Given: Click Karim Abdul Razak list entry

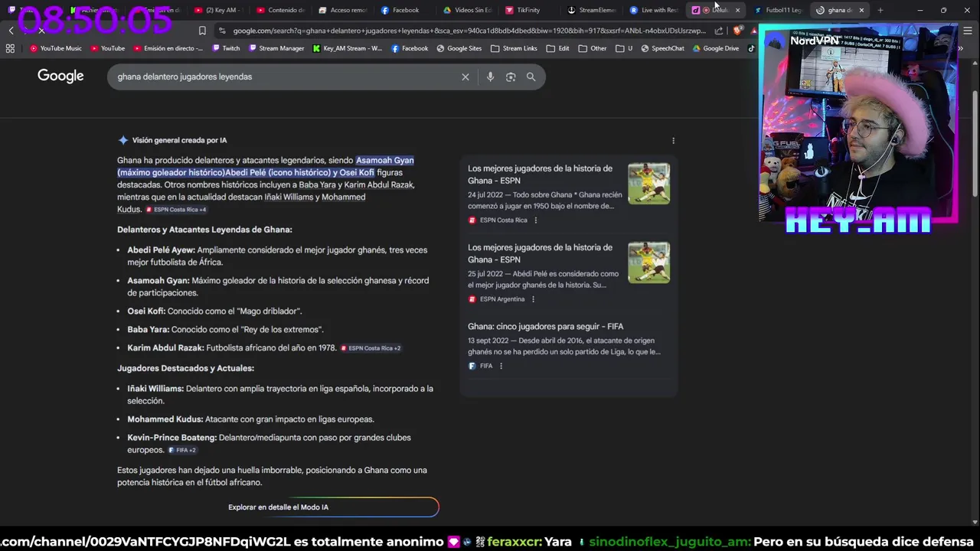Looking at the screenshot, I should pos(263,348).
